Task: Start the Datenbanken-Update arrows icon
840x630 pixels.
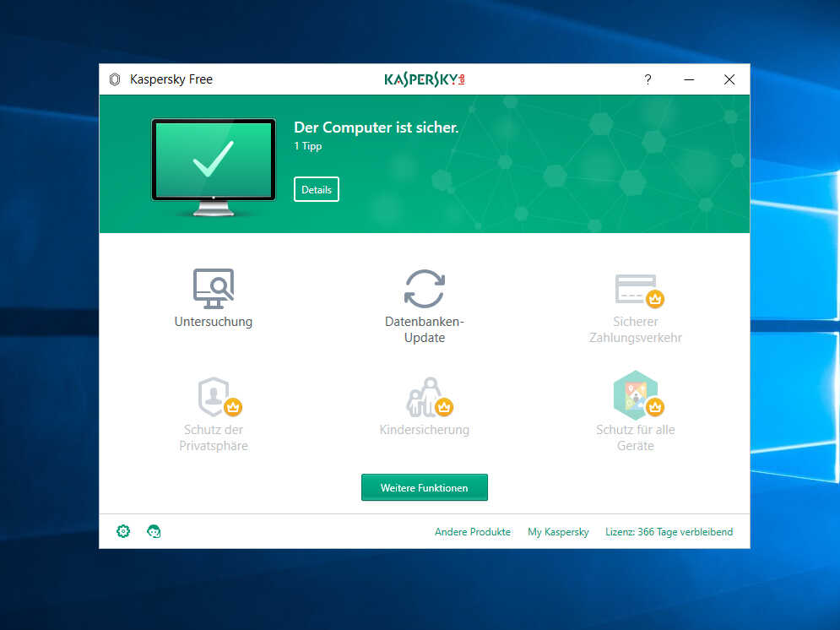Action: pos(425,289)
